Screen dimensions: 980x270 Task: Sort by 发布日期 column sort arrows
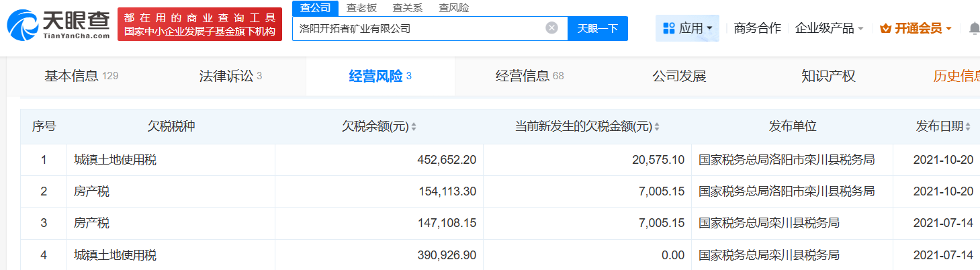click(969, 127)
